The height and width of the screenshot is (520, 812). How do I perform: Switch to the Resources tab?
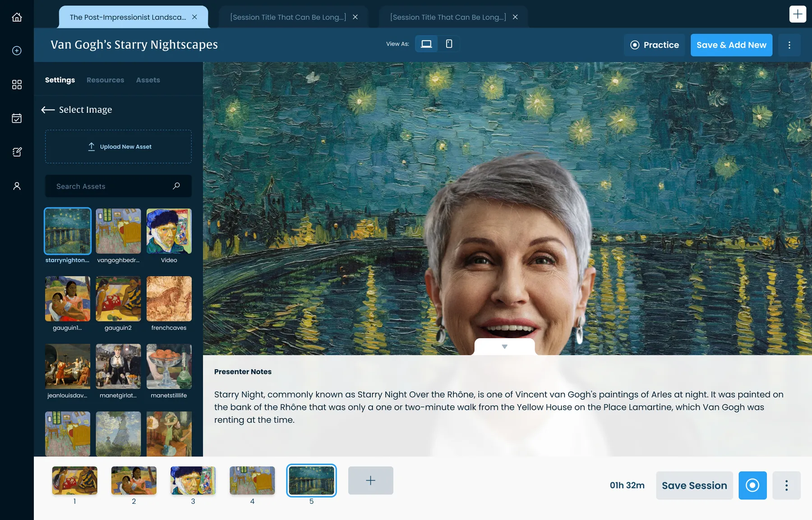point(105,80)
